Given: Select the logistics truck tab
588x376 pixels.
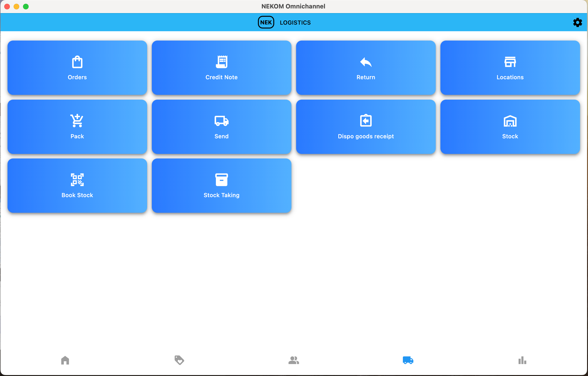Looking at the screenshot, I should (408, 360).
